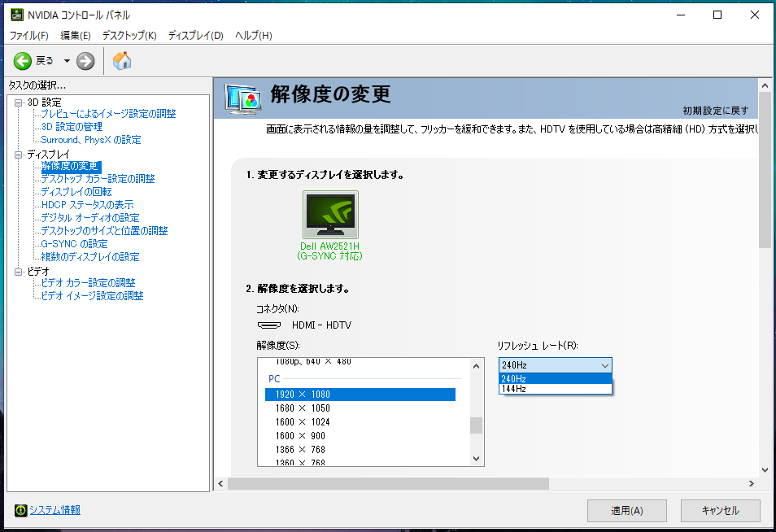
Task: Collapse the 3D 設定 tree node
Action: pos(19,102)
